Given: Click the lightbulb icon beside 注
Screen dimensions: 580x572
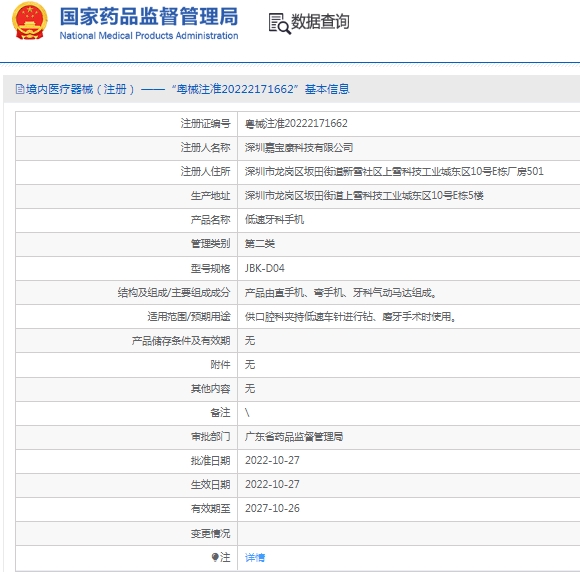Looking at the screenshot, I should [x=215, y=557].
